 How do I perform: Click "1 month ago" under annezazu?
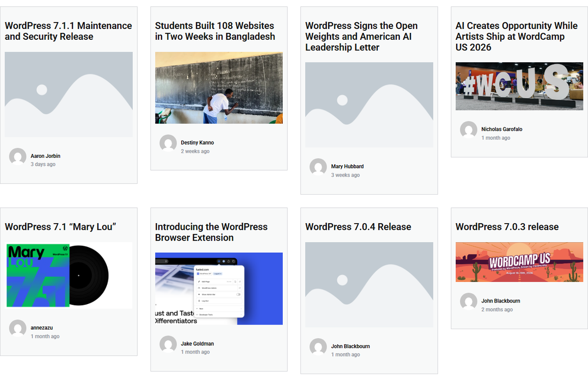[x=45, y=336]
